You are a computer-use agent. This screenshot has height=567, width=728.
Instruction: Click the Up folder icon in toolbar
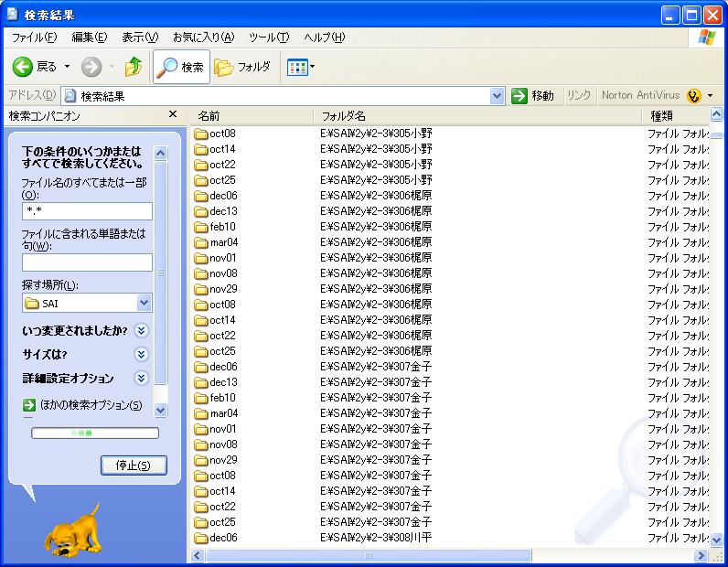pyautogui.click(x=134, y=67)
